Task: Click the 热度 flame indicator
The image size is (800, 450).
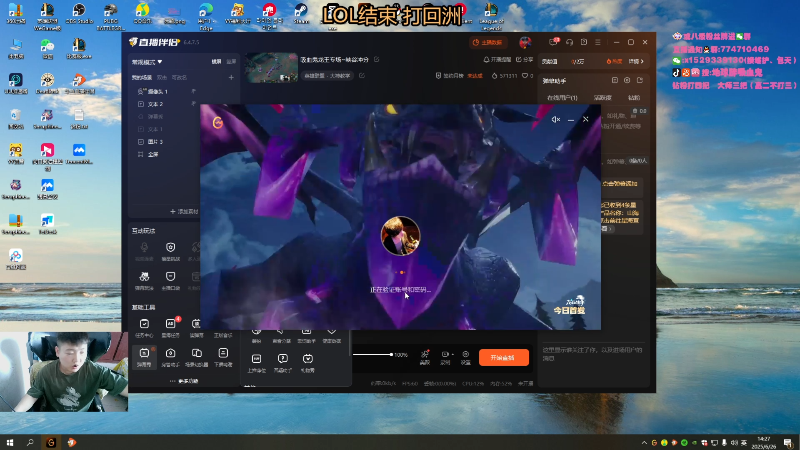Action: 614,61
